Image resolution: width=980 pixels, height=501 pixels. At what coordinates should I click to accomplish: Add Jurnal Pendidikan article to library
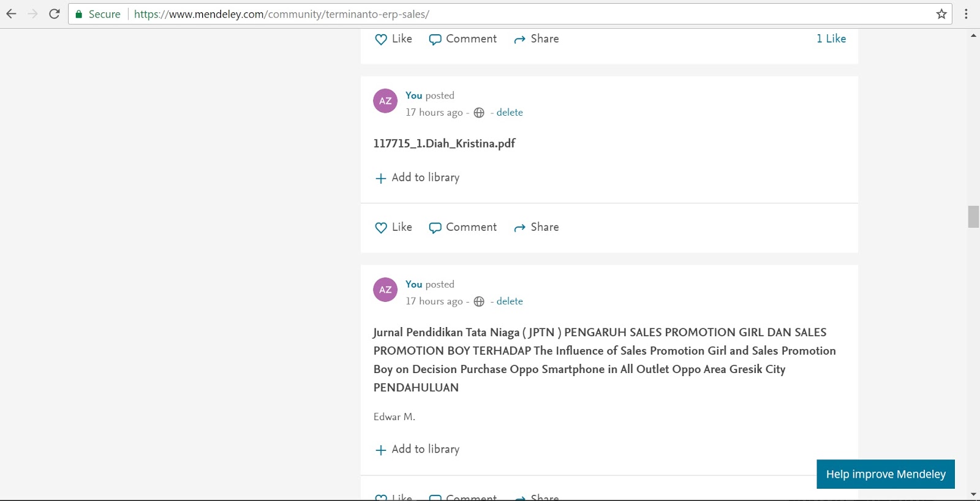tap(417, 450)
